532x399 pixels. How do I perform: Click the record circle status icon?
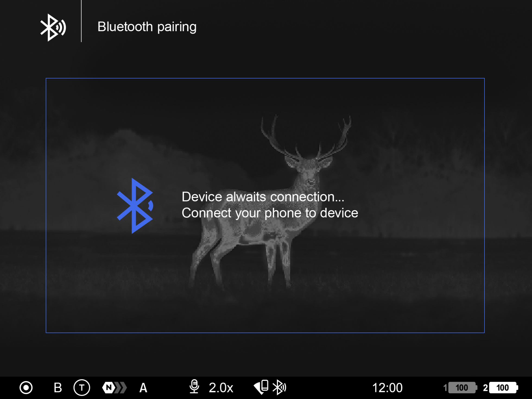(26, 388)
